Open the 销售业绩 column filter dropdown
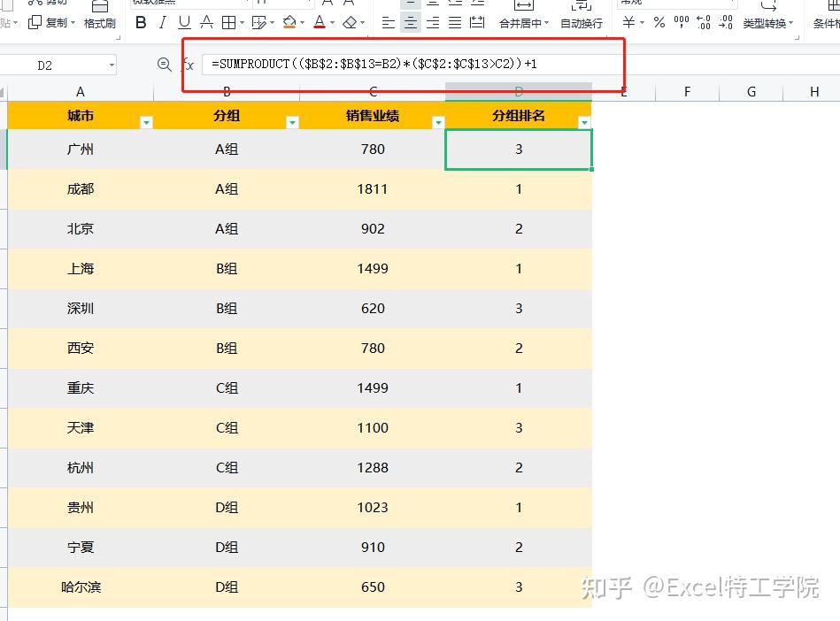The width and height of the screenshot is (840, 621). pos(438,123)
